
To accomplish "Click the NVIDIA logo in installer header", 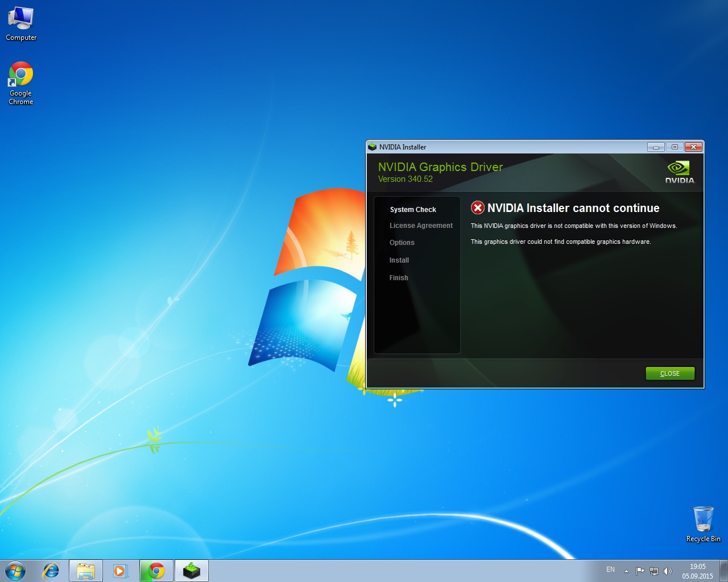I will tap(680, 172).
